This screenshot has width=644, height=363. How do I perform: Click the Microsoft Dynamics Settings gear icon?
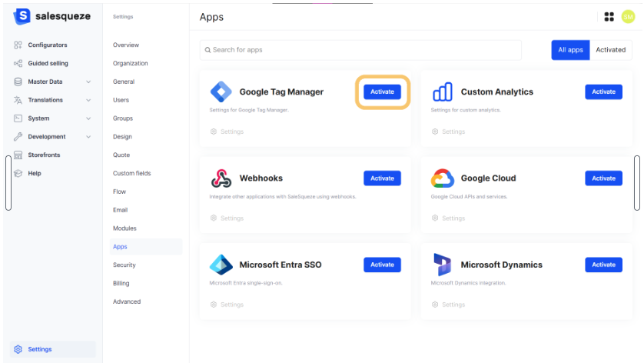pyautogui.click(x=435, y=305)
